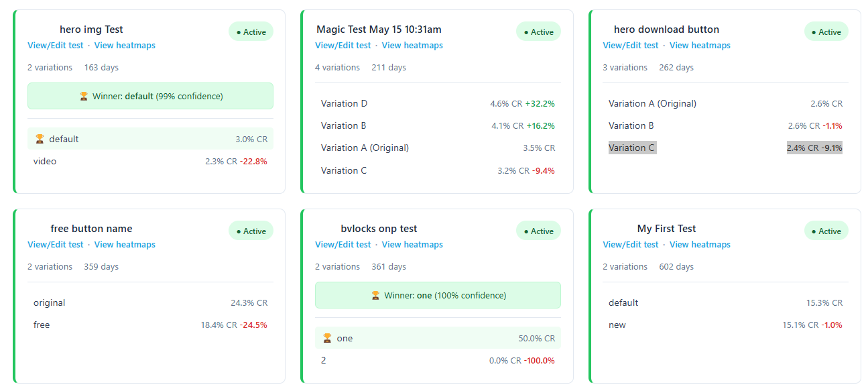Click the green status dot on hero download button card
The width and height of the screenshot is (868, 391).
click(x=814, y=31)
